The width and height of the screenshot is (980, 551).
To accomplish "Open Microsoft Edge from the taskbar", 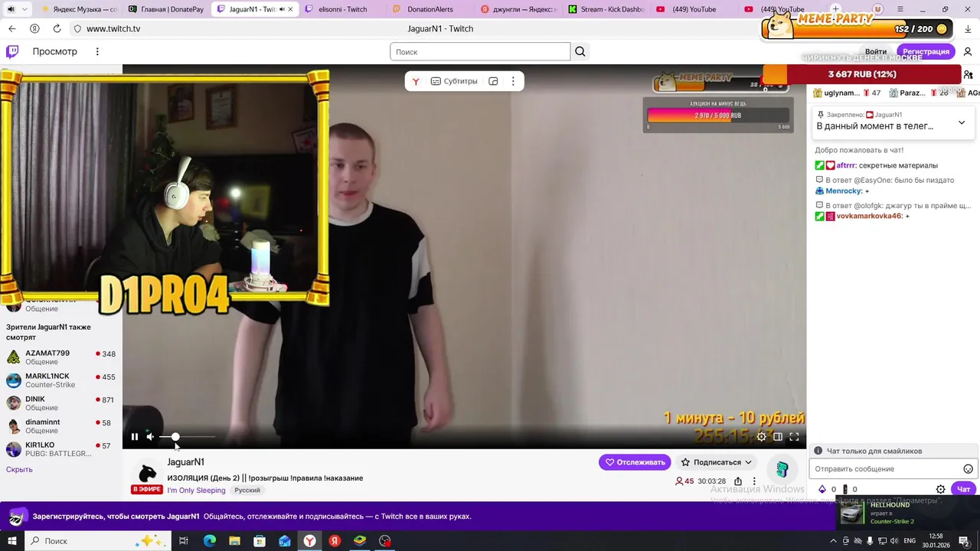I will (209, 541).
